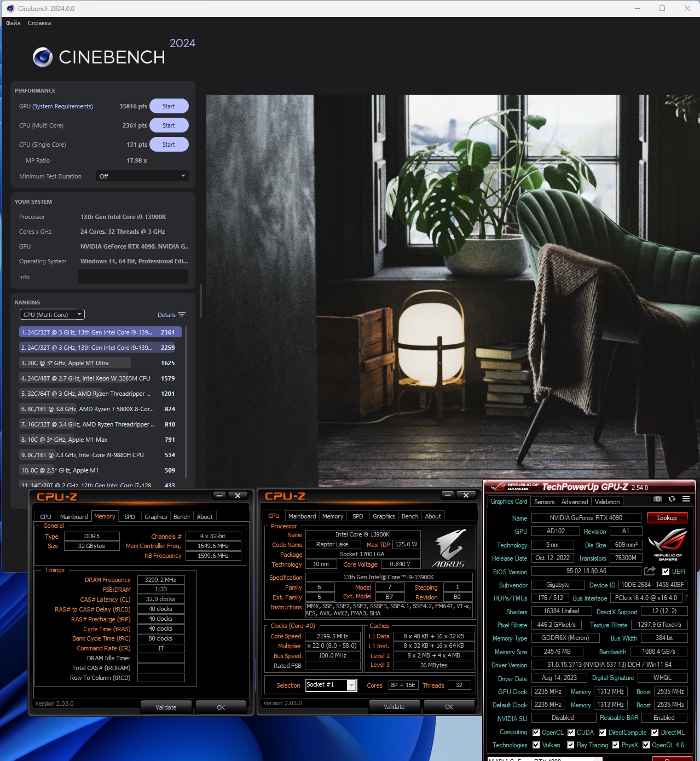Image resolution: width=700 pixels, height=761 pixels.
Task: Start the GPU benchmark test
Action: point(169,106)
